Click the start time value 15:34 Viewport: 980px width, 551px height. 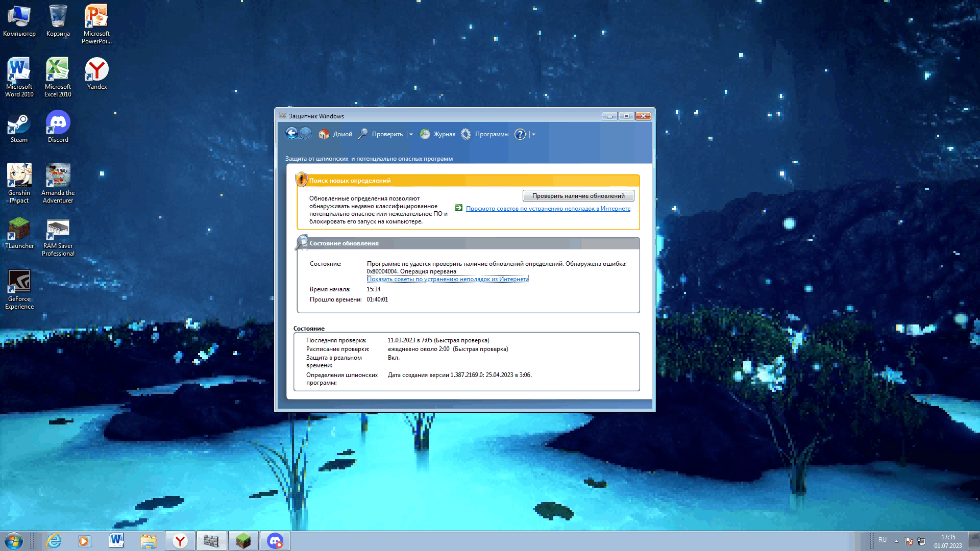(374, 289)
